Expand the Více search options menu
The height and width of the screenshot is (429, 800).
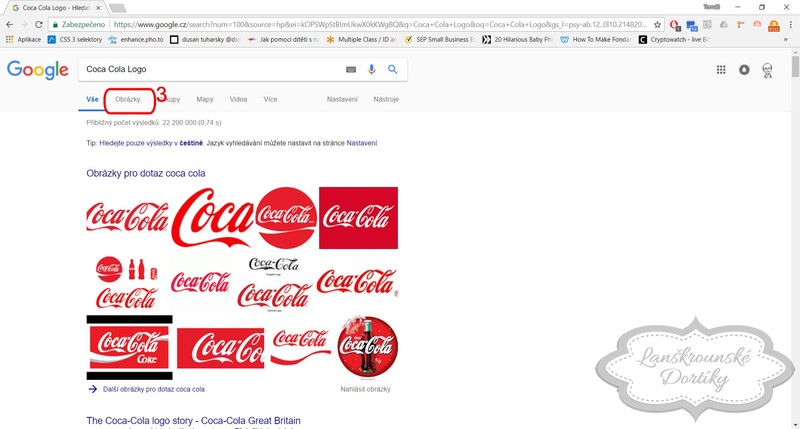point(270,100)
